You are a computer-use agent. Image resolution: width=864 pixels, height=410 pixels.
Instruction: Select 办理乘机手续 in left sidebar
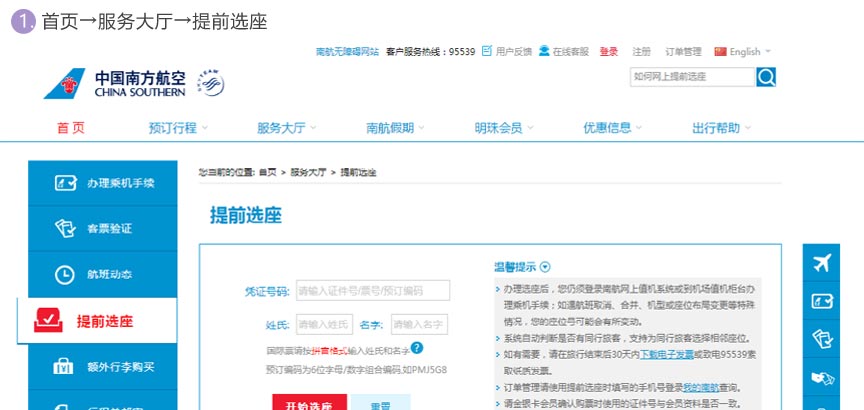[x=97, y=183]
